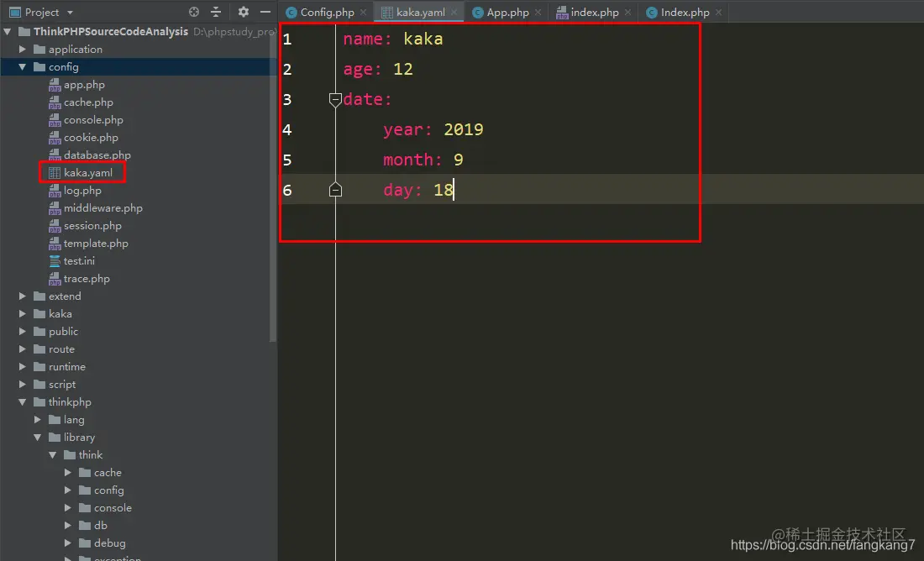Expand the route folder
The image size is (924, 561).
pos(23,349)
